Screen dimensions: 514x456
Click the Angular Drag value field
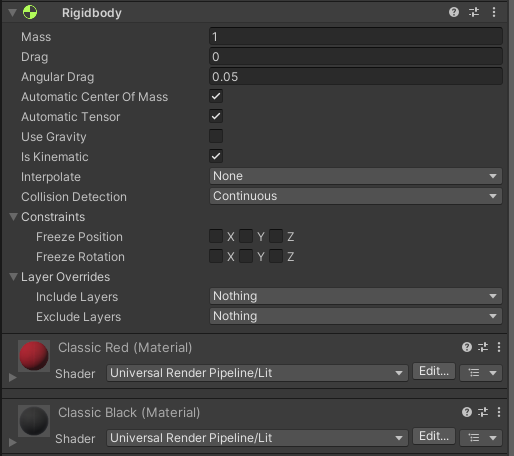pyautogui.click(x=356, y=76)
